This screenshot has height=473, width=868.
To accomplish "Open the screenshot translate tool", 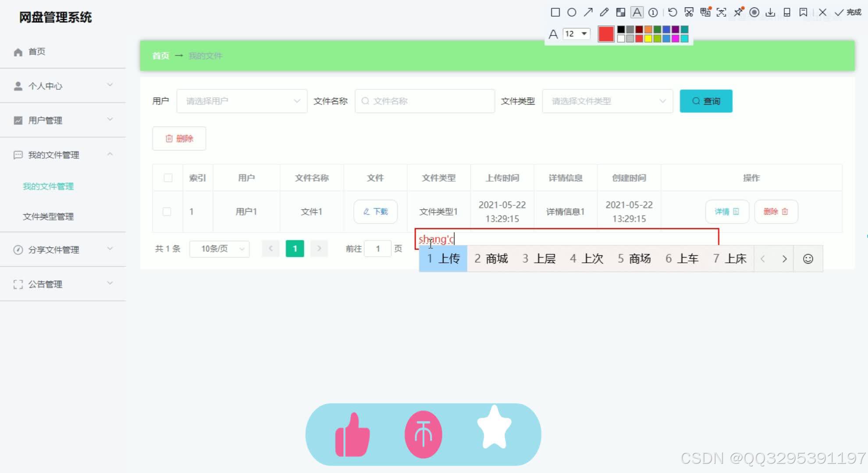I will 705,12.
